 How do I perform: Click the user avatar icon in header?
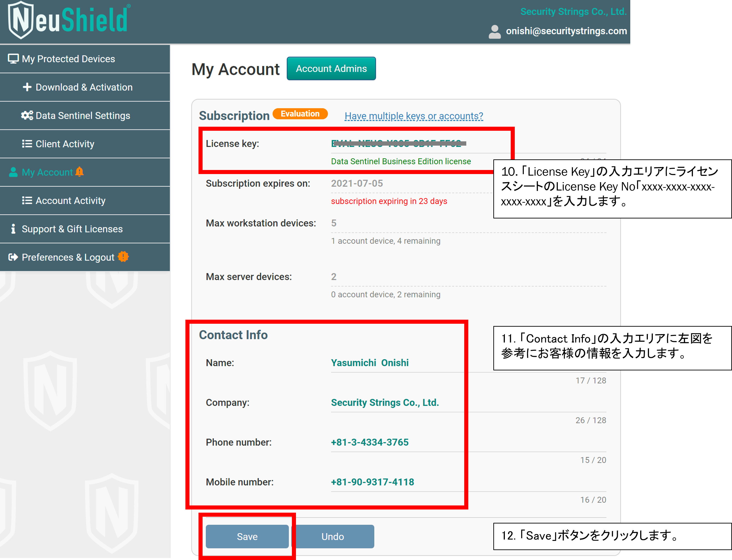[x=494, y=32]
